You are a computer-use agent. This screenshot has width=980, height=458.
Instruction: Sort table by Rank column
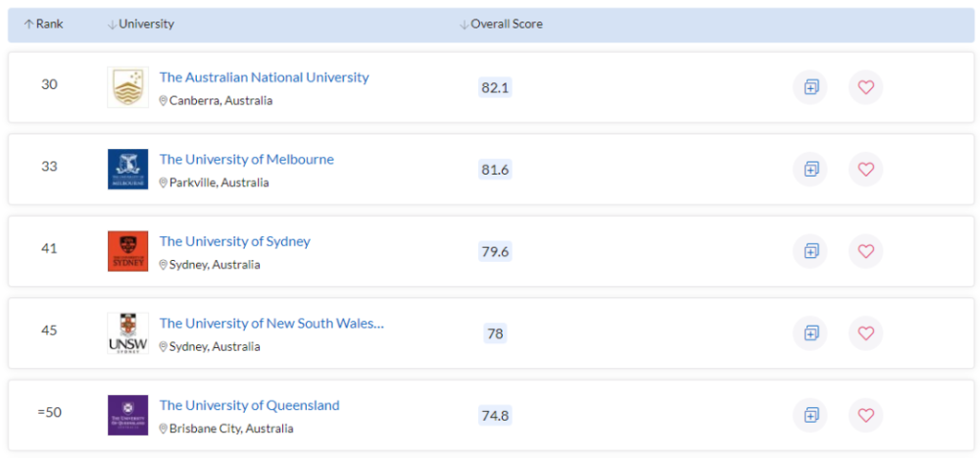coord(44,25)
